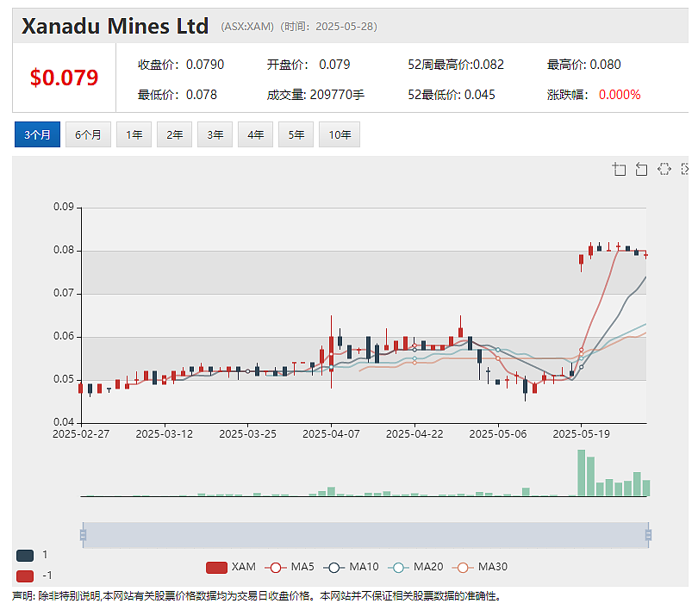
Task: Open the 3年 range tab
Action: point(215,134)
